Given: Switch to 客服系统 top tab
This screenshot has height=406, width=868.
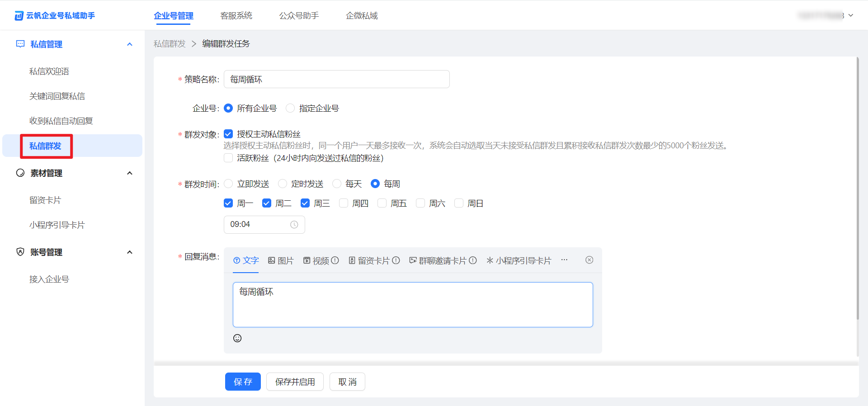Looking at the screenshot, I should [236, 16].
